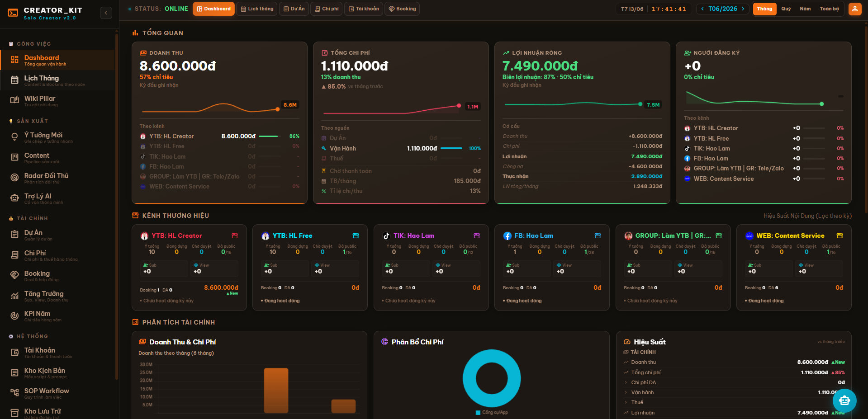Click the Lịch Tháng sidebar calendar icon
The height and width of the screenshot is (419, 868).
[x=14, y=80]
